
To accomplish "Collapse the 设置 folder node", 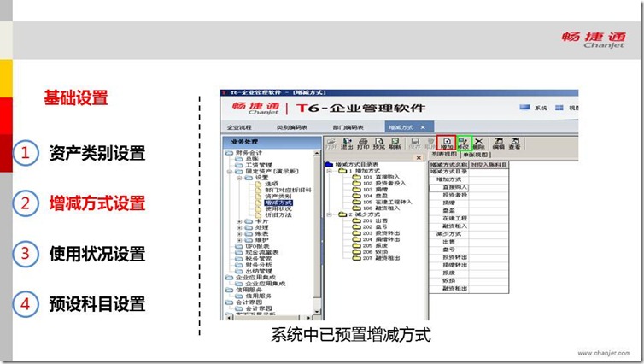I will (x=239, y=178).
